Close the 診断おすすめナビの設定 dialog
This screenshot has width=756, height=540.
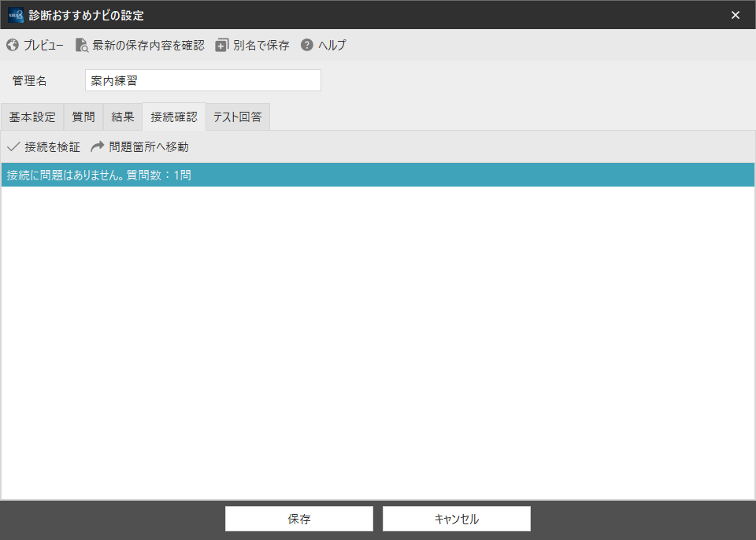click(736, 15)
